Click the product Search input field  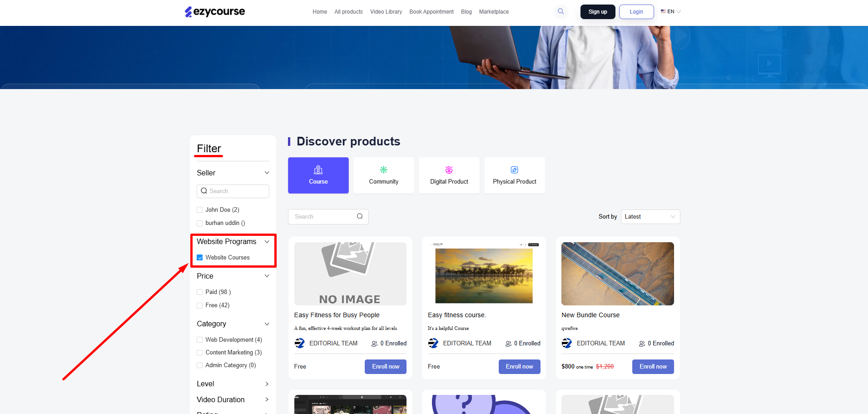[328, 217]
